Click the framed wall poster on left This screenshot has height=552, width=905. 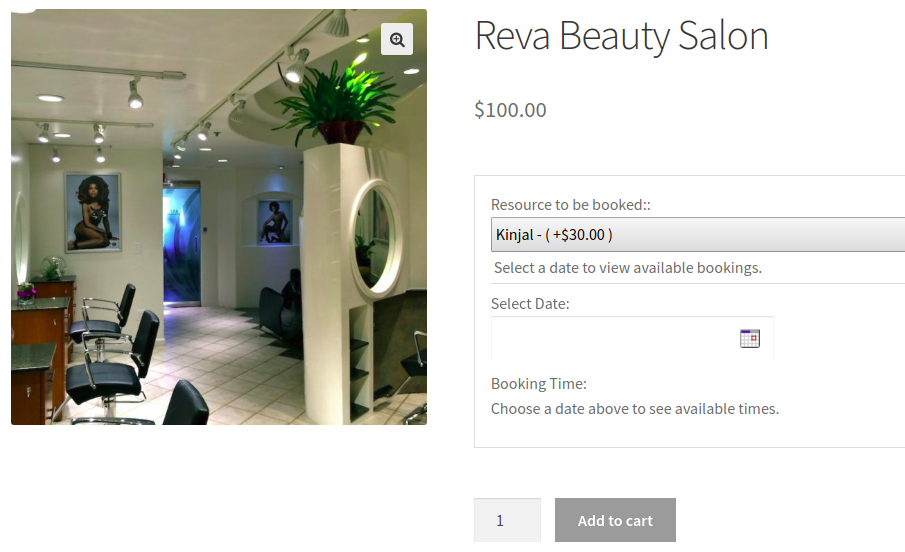point(92,211)
